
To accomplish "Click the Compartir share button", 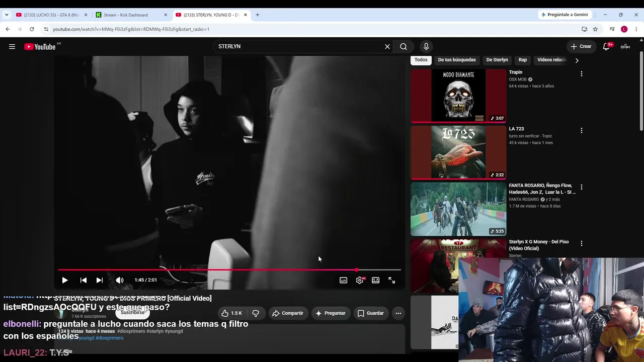I will pos(288,313).
